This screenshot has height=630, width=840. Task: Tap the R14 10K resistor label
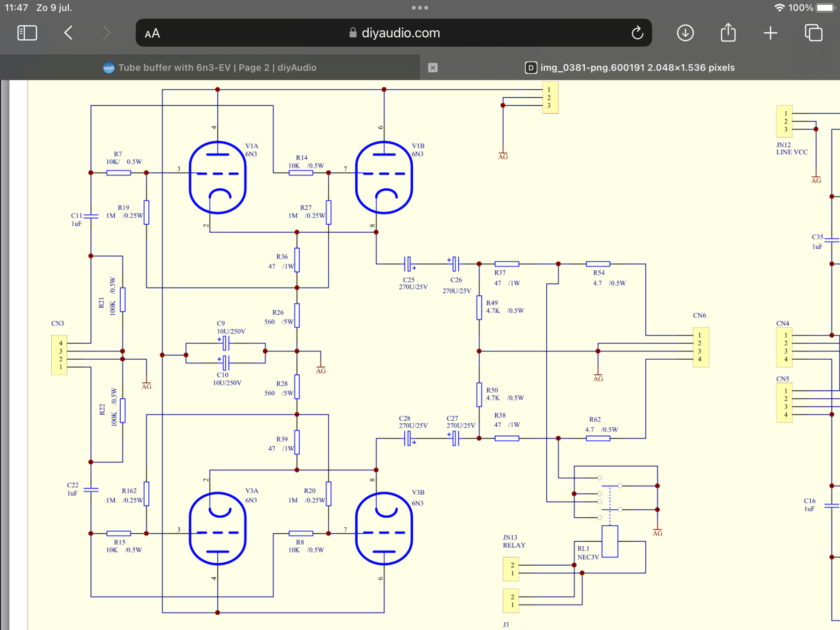306,162
